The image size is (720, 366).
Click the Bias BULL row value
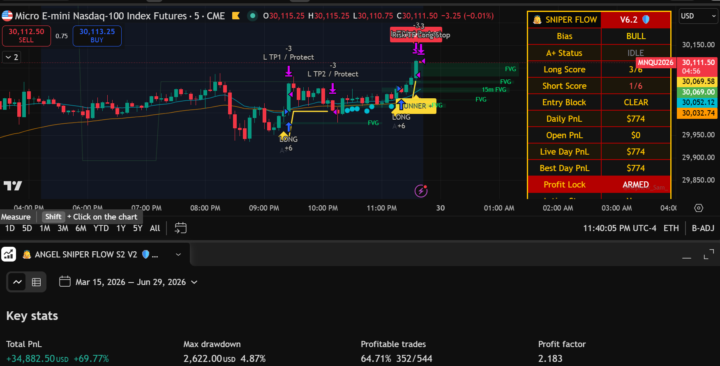pos(636,36)
